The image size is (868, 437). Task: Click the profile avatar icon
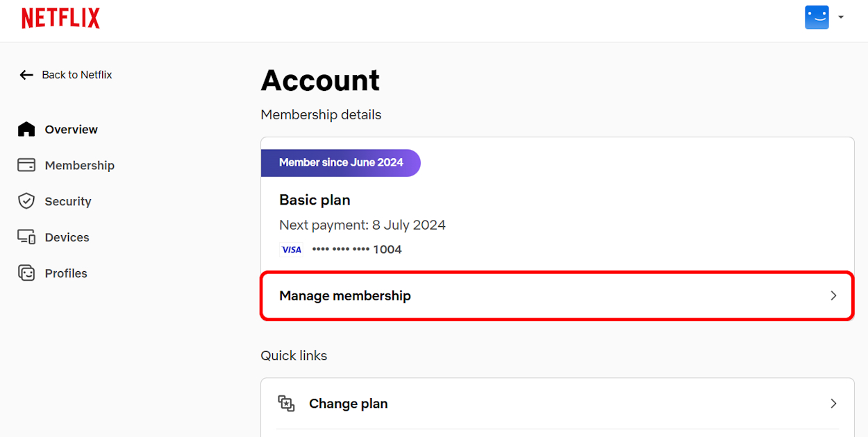tap(817, 17)
